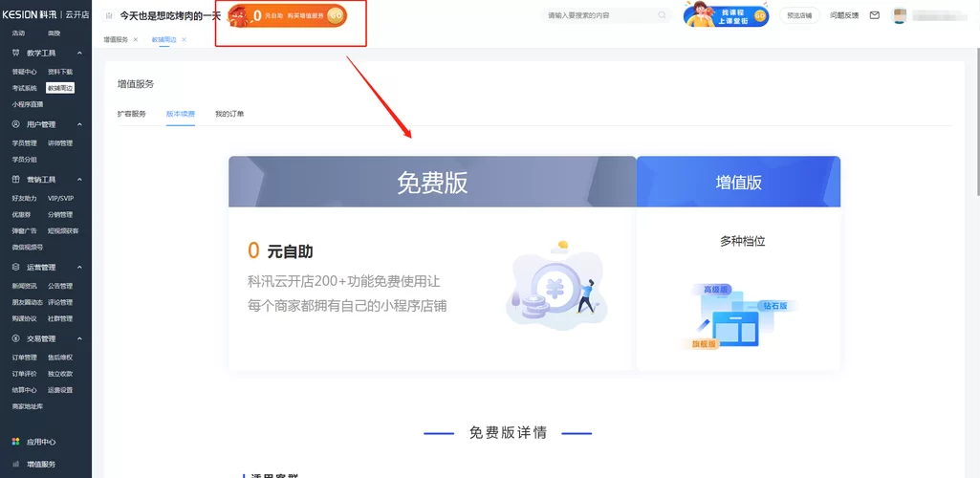
Task: Open 分销管理 in sidebar
Action: pyautogui.click(x=60, y=214)
